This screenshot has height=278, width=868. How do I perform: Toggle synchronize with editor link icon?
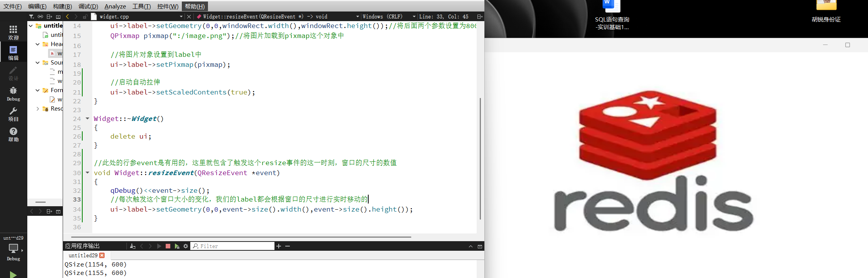click(x=40, y=17)
